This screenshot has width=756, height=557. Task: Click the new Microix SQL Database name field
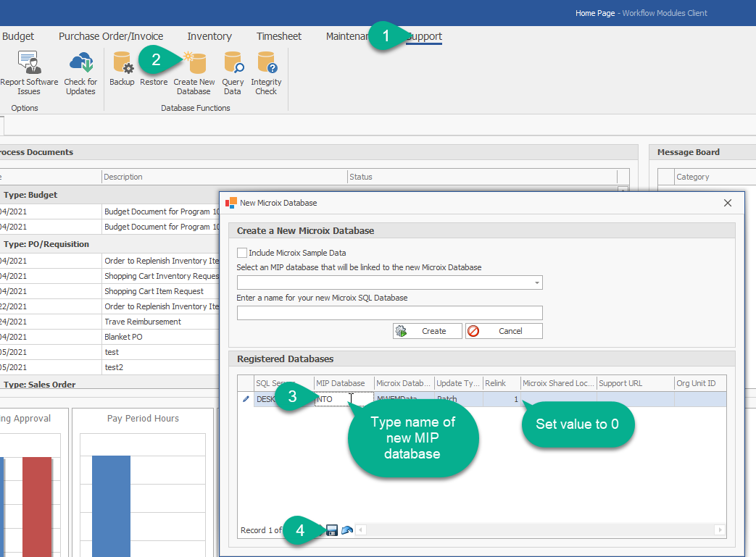click(x=389, y=313)
